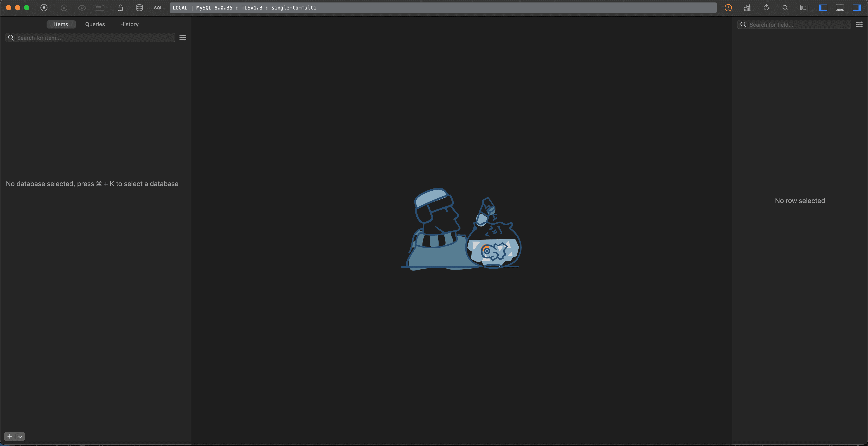Click the magnifier search icon in toolbar
Screen dimensions: 868x446
coord(785,7)
